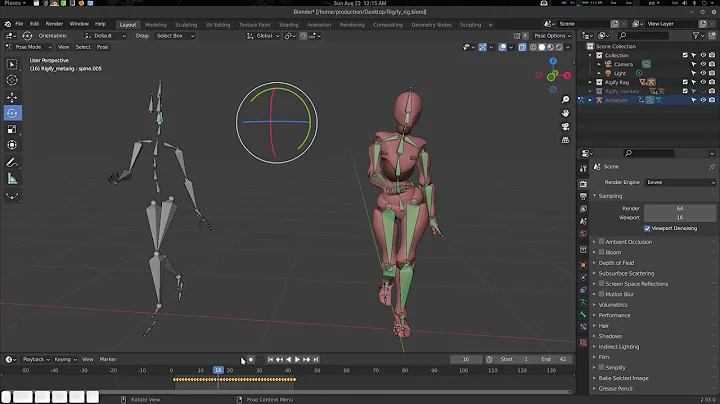
Task: Enable the Bloom checkbox
Action: [601, 252]
